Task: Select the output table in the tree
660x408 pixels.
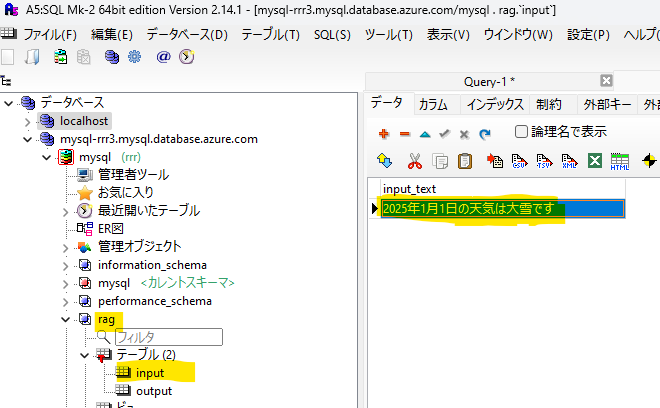Action: click(x=154, y=392)
